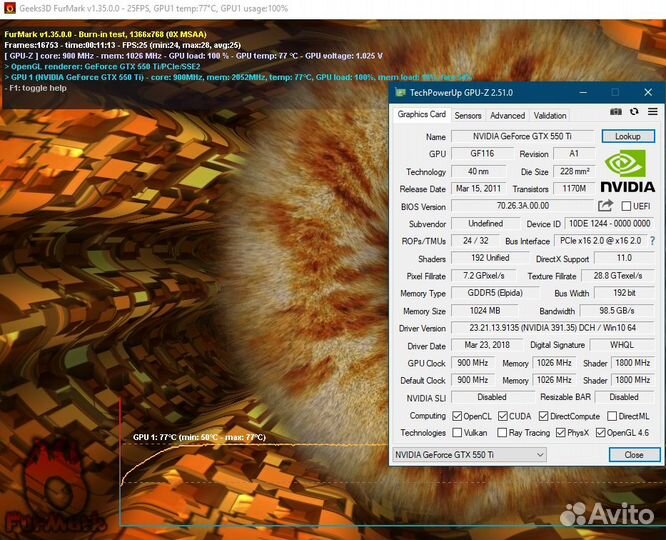666x540 pixels.
Task: Open the GPU-Z hamburger menu
Action: 652,112
